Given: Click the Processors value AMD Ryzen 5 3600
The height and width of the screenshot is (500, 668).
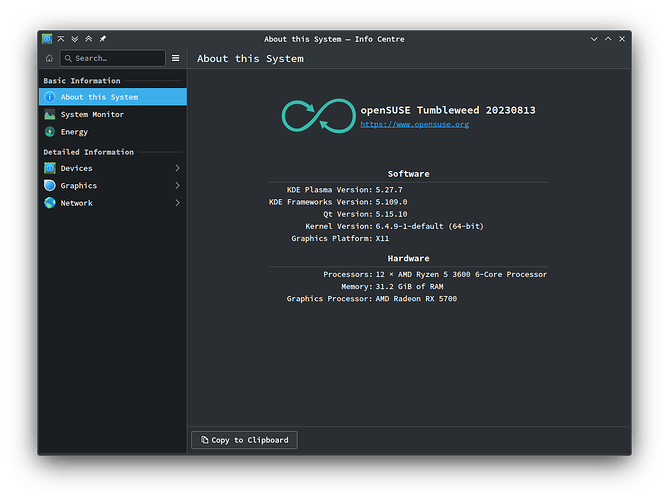Looking at the screenshot, I should (461, 274).
